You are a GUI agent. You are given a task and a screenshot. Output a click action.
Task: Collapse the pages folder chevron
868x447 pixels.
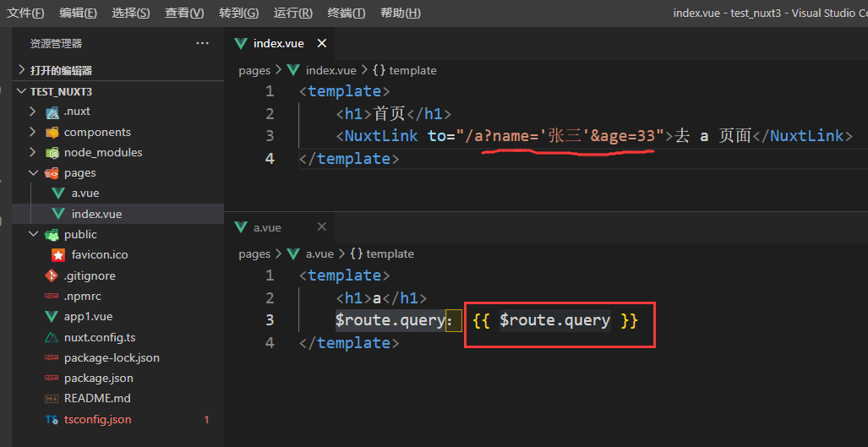(x=33, y=173)
